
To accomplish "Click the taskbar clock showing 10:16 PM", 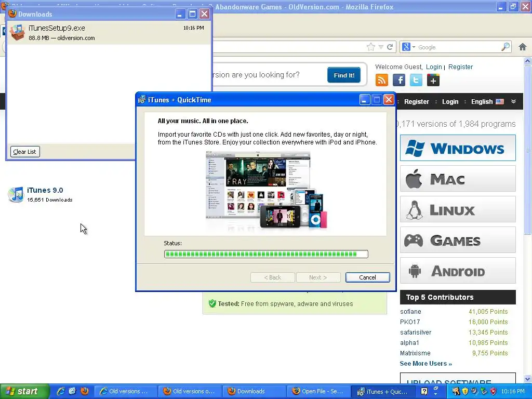I will click(x=513, y=391).
